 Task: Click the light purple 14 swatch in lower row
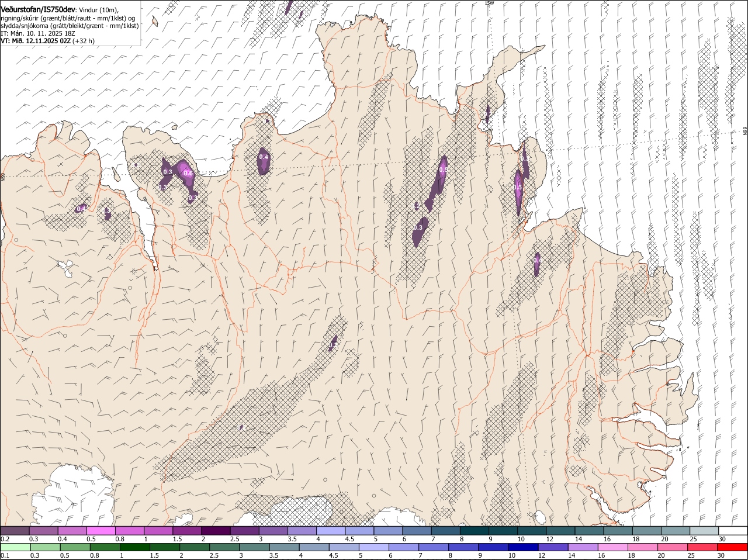[582, 547]
